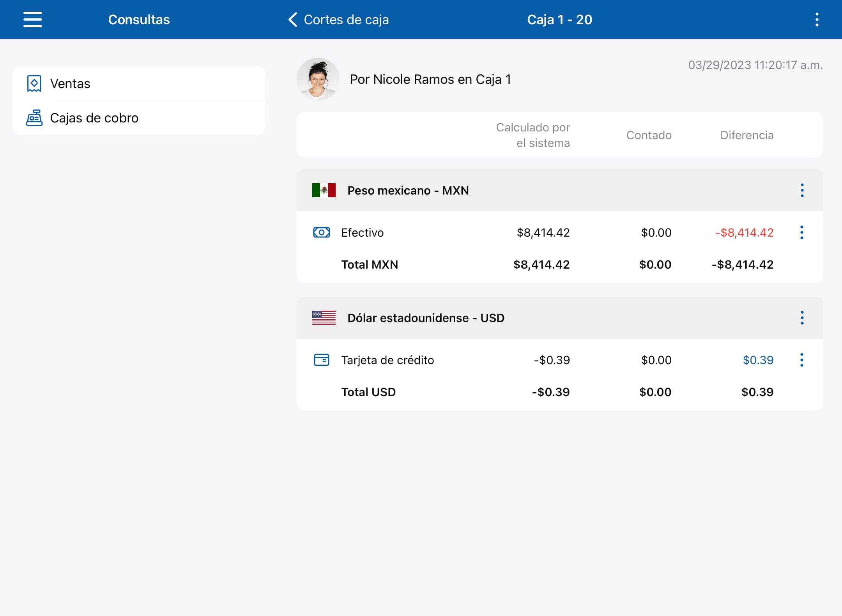Click the Total USD label

[368, 392]
